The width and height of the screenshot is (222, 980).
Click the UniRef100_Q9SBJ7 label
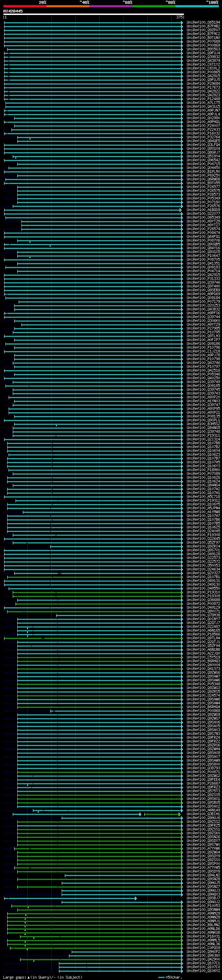point(203,899)
